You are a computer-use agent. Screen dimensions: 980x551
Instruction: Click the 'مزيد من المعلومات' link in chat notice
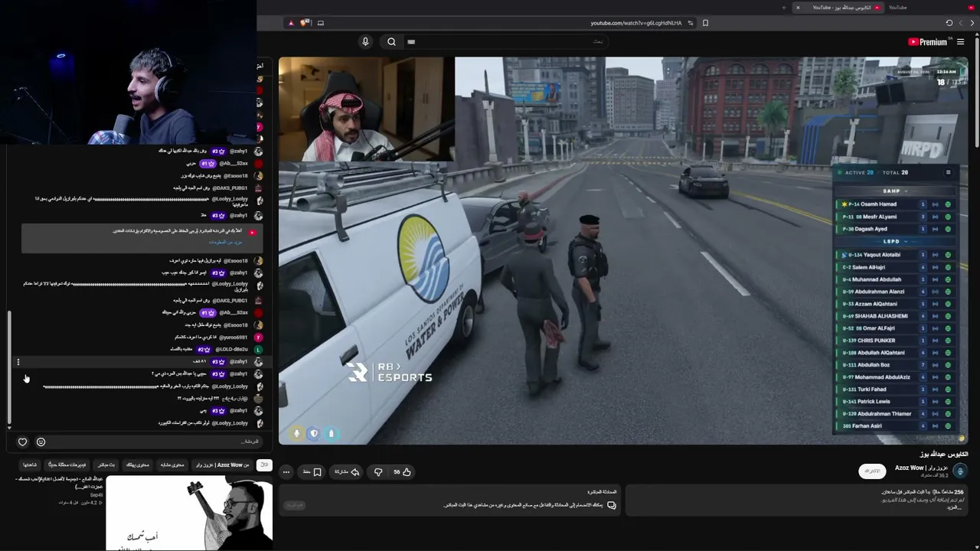point(226,242)
